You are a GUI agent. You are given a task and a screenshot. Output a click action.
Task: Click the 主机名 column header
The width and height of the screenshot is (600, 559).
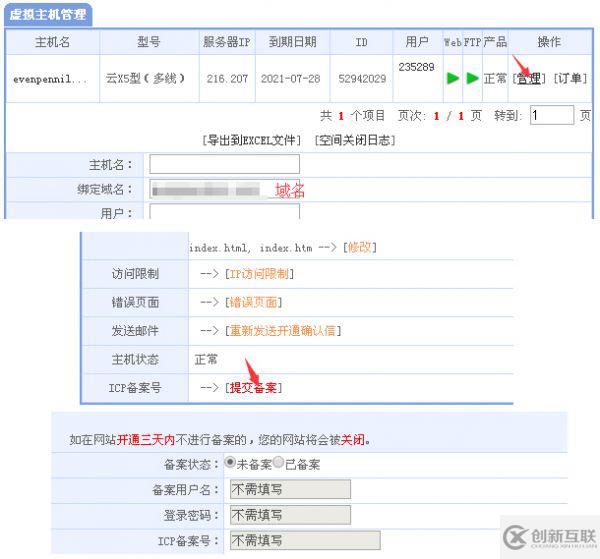click(52, 42)
